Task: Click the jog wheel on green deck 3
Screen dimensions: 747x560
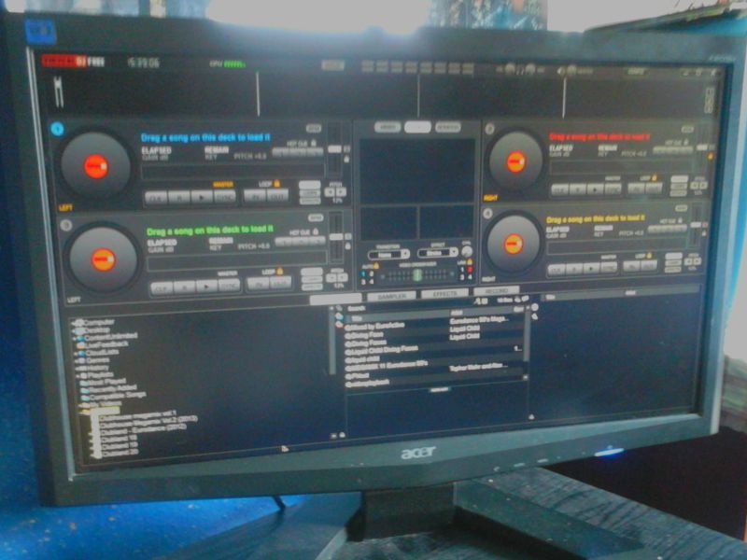Action: click(103, 259)
